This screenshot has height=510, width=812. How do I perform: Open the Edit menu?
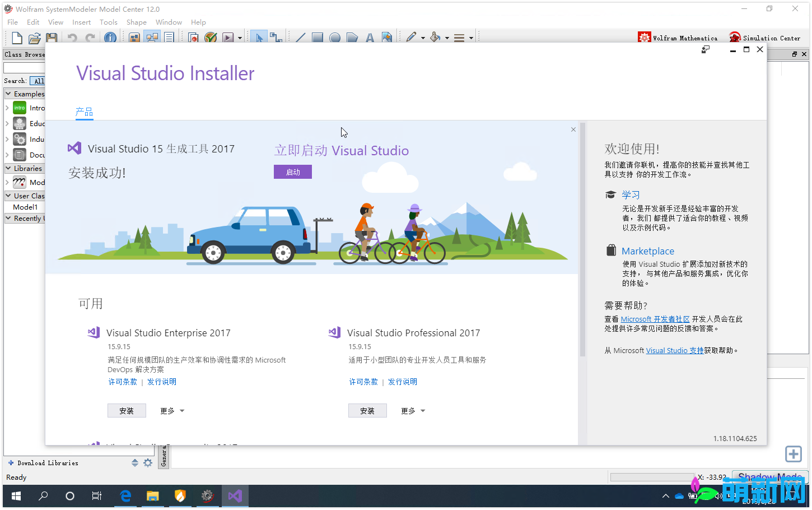(33, 22)
